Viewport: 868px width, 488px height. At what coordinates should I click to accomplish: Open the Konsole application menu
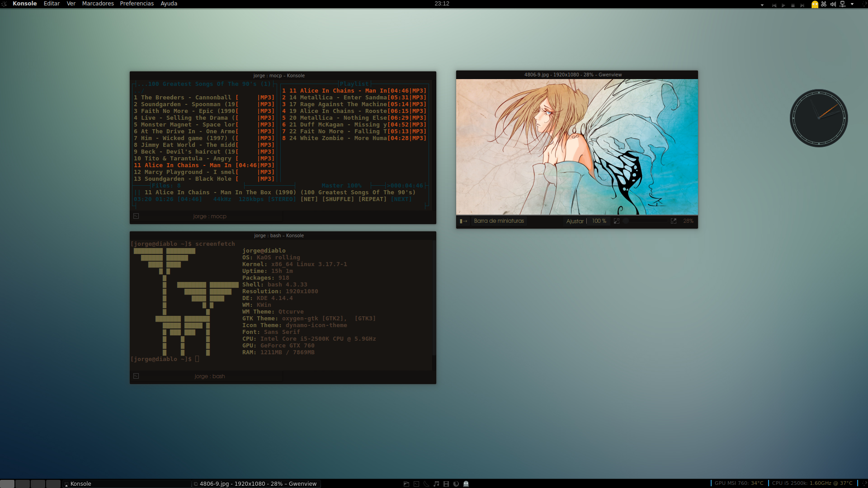[24, 4]
